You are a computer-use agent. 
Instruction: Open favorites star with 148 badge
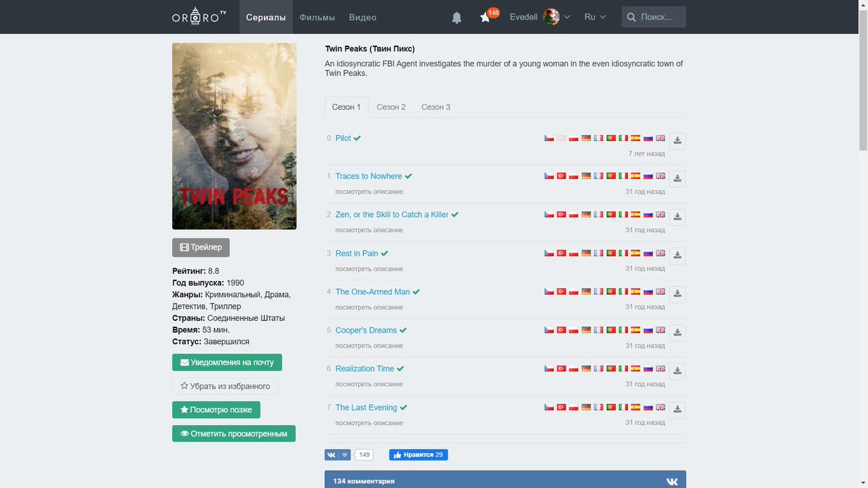pos(488,16)
